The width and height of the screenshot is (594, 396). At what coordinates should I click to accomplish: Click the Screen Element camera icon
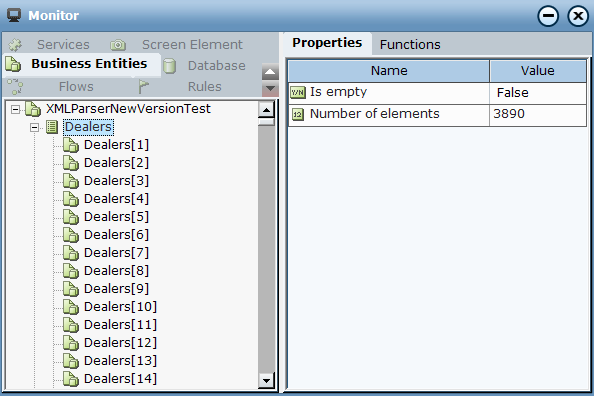pos(118,45)
